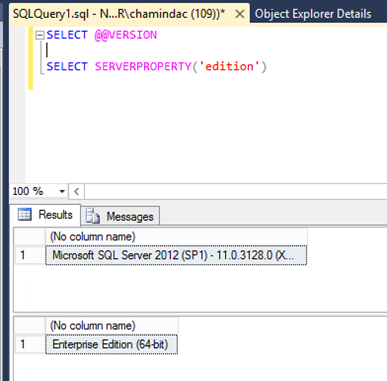Select the Enterprise Edition (64-bit) cell
This screenshot has height=381, width=387.
[111, 344]
